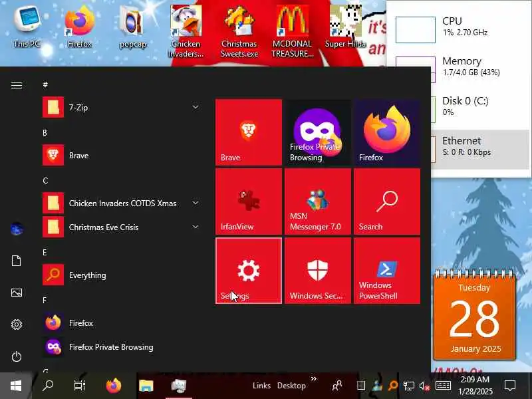This screenshot has height=399, width=532.
Task: Select the MCDONAL TREASURE desktop shortcut
Action: pos(293,31)
